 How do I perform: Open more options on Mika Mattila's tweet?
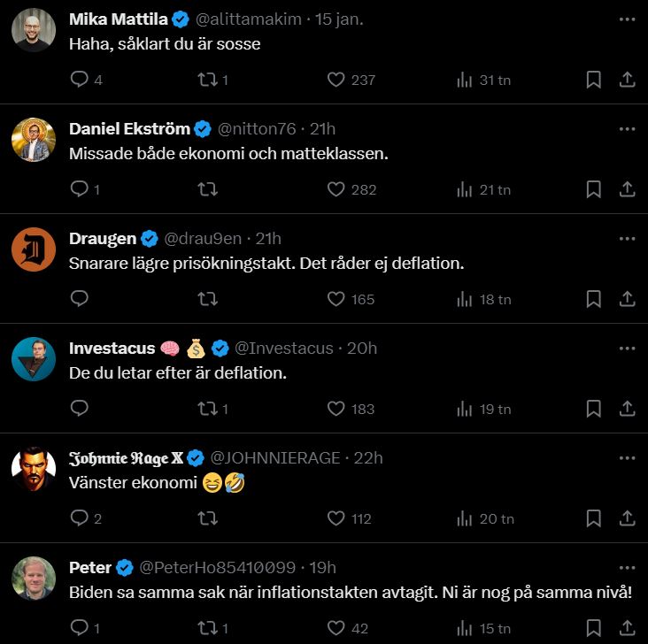[x=627, y=19]
